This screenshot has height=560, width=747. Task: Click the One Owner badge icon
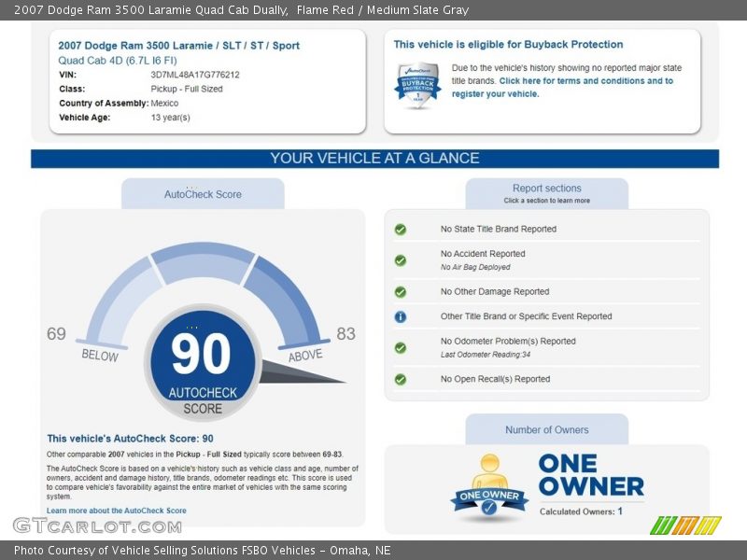click(489, 487)
